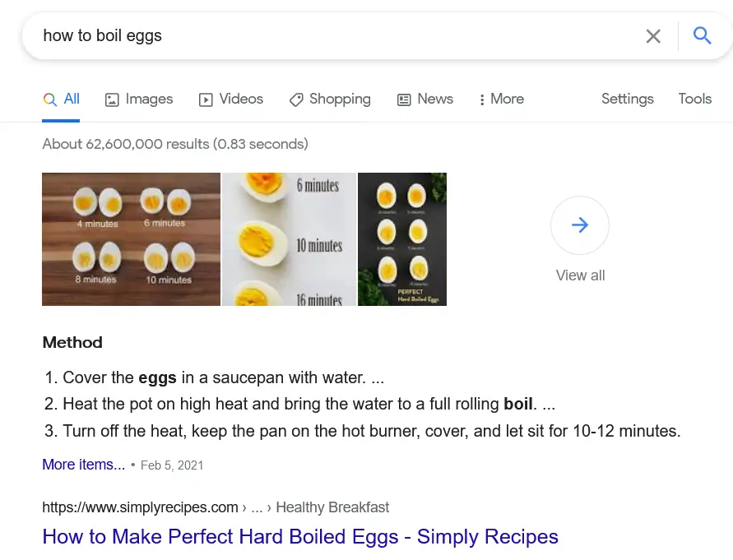Click the Videos tab play icon
Screen dimensions: 733x560
coord(206,100)
